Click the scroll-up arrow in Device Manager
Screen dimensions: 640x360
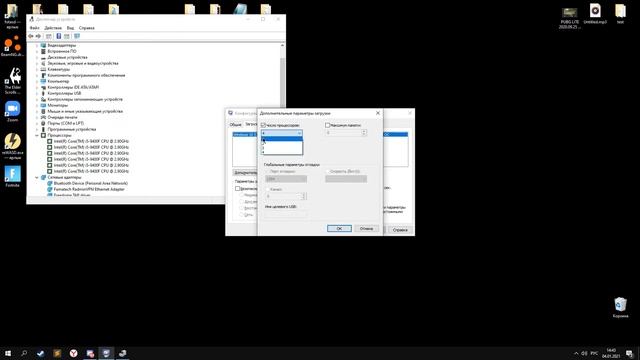click(282, 45)
